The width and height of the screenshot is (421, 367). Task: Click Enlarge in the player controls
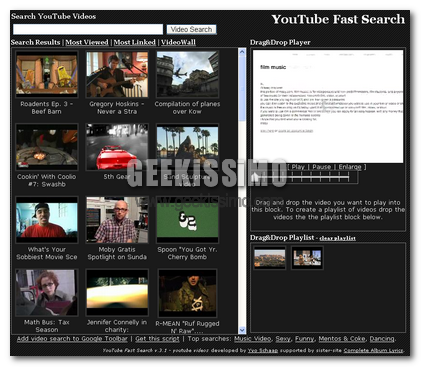click(350, 167)
